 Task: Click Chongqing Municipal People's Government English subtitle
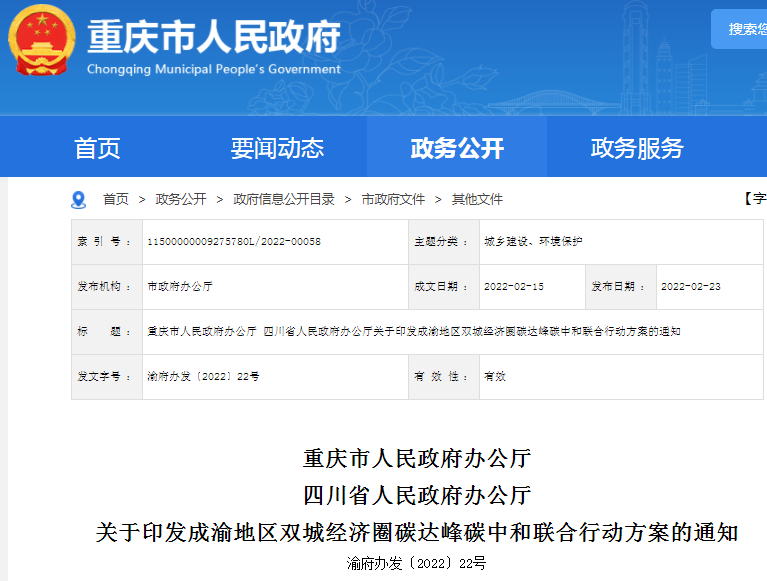[x=214, y=69]
